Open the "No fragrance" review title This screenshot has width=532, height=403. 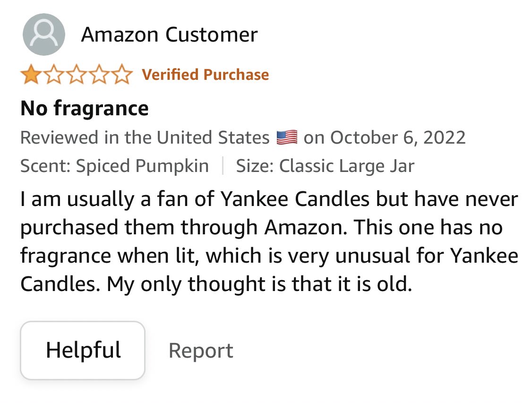click(x=85, y=108)
